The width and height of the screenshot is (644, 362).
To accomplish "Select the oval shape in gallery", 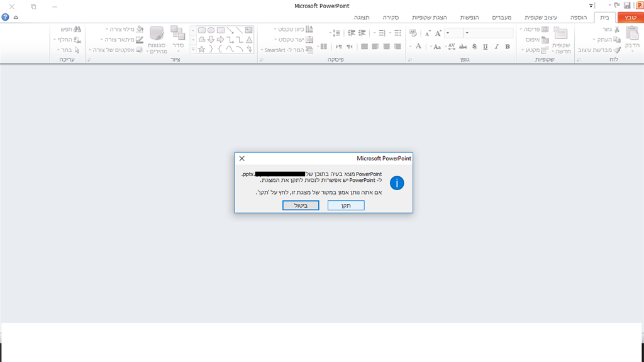I will pos(211,30).
